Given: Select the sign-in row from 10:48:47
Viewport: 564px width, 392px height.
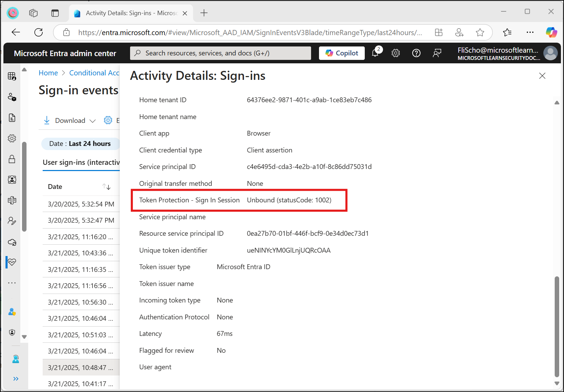Looking at the screenshot, I should pos(81,367).
